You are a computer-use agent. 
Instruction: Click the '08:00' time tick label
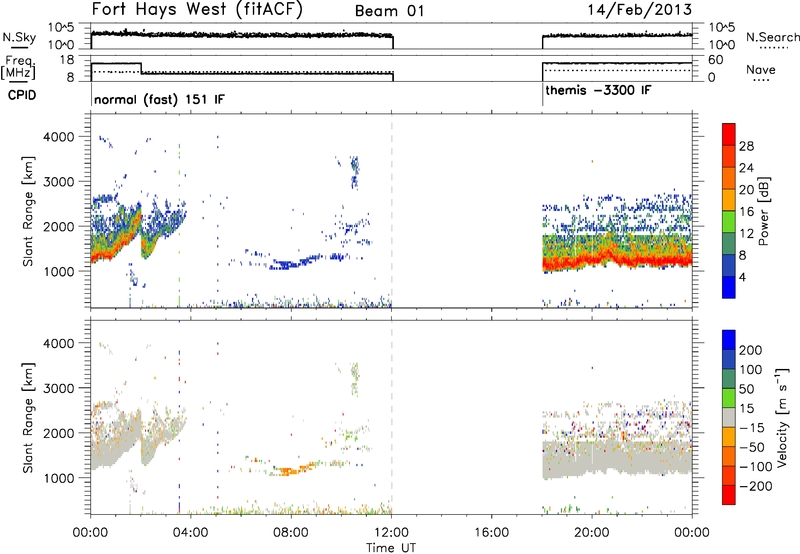(291, 533)
